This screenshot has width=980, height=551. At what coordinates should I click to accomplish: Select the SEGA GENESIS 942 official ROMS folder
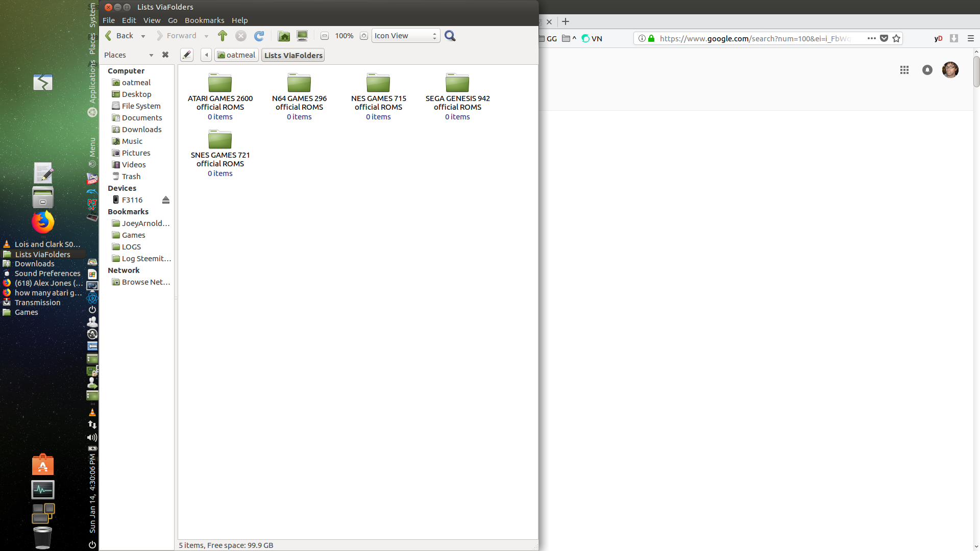(x=457, y=97)
